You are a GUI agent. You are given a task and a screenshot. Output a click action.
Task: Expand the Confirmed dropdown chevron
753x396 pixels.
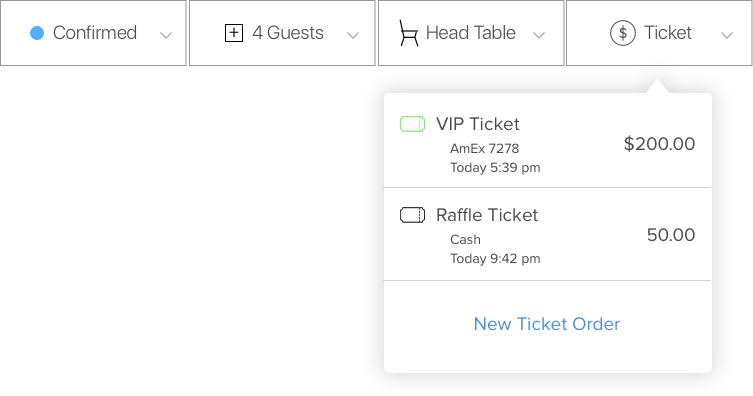point(166,35)
